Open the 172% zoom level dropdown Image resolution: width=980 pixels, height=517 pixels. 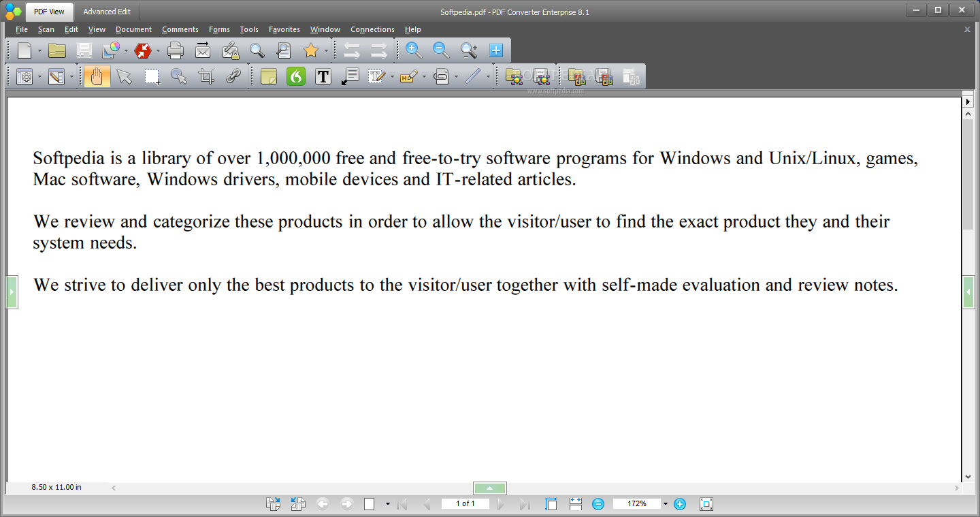pos(666,504)
